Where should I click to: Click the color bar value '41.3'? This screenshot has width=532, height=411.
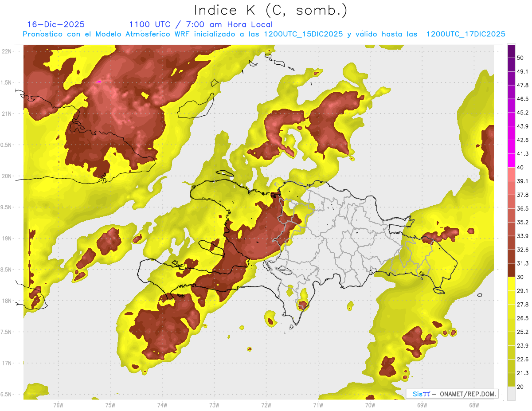click(x=523, y=154)
